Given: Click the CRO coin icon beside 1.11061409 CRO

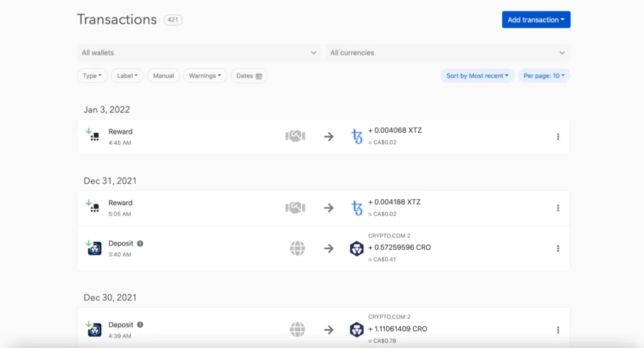Looking at the screenshot, I should 357,330.
